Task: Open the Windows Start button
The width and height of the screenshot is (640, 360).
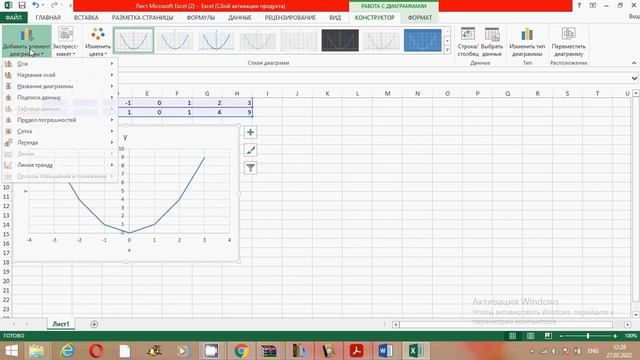Action: (11, 351)
